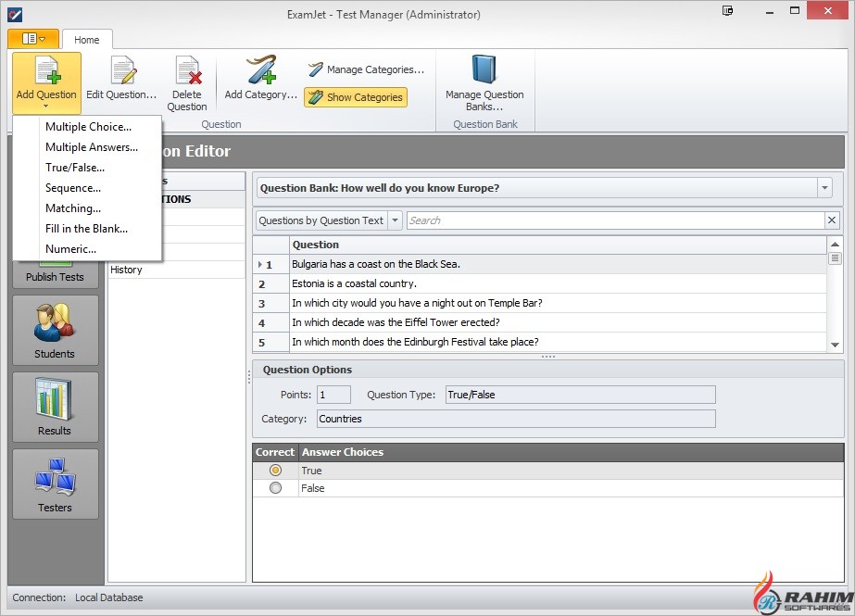Click the ExamJet app icon in title bar

tap(15, 14)
